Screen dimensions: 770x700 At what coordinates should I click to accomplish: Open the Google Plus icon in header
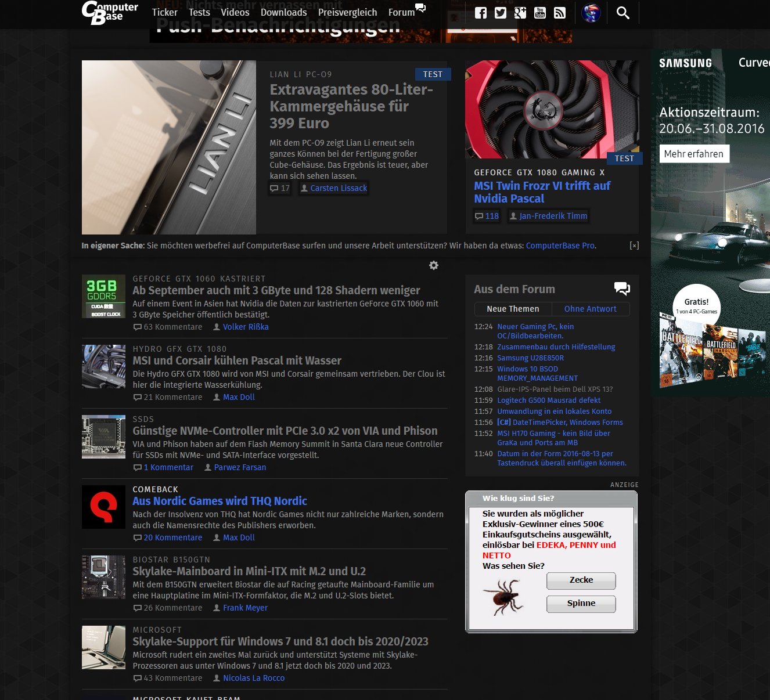(x=520, y=13)
